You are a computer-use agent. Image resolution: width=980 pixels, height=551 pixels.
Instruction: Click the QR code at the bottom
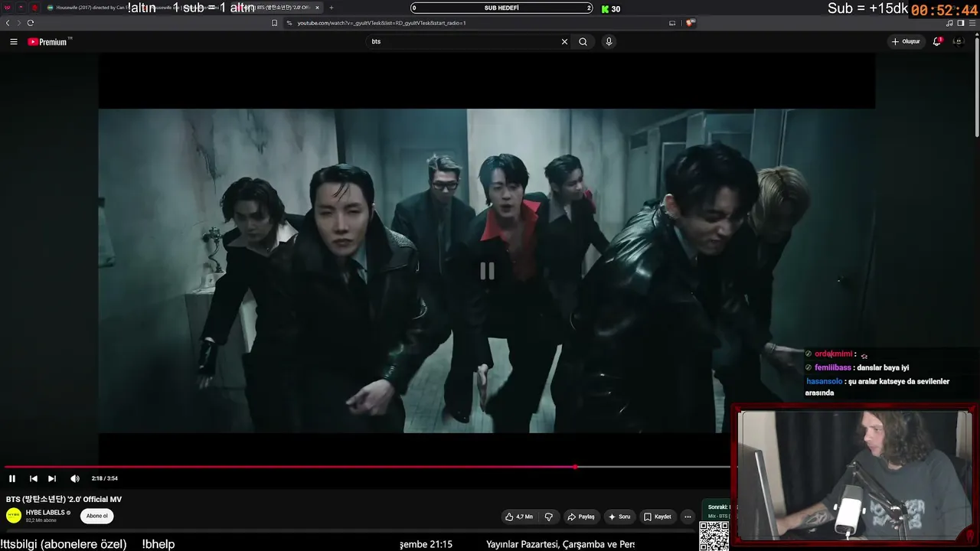[714, 536]
